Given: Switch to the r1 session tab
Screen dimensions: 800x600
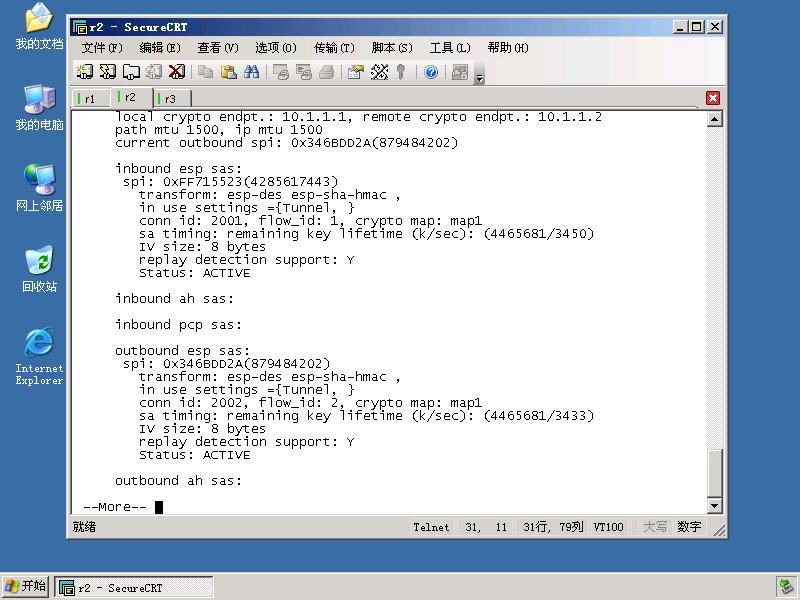Looking at the screenshot, I should pyautogui.click(x=91, y=98).
